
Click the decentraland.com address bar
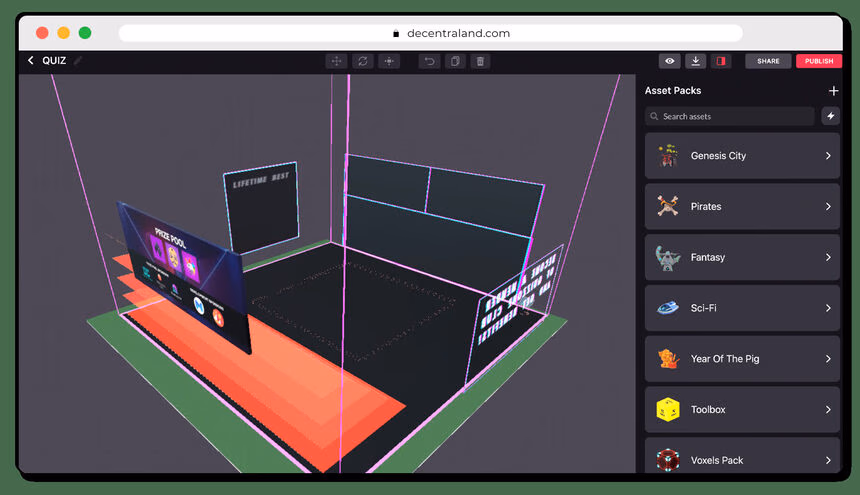tap(431, 33)
